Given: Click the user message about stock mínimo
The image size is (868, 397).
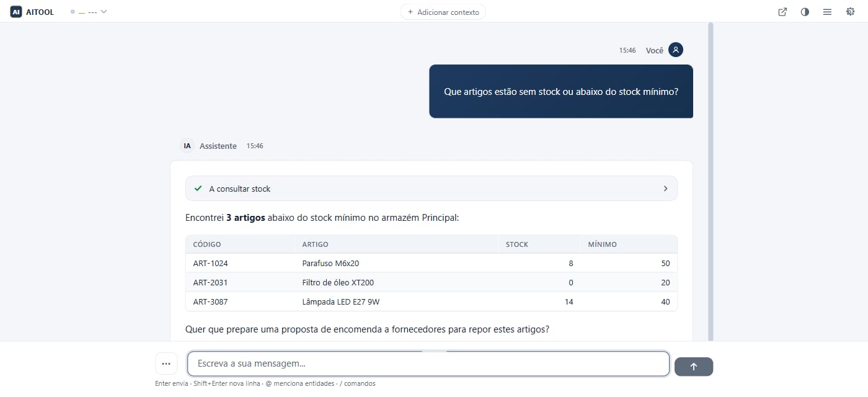Looking at the screenshot, I should 561,91.
